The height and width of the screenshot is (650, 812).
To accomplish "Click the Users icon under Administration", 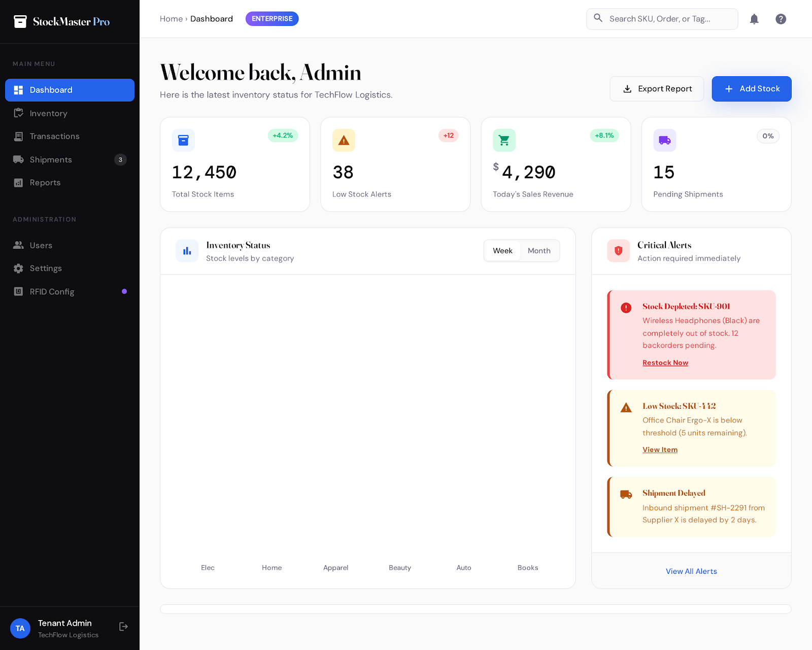I will 18,245.
